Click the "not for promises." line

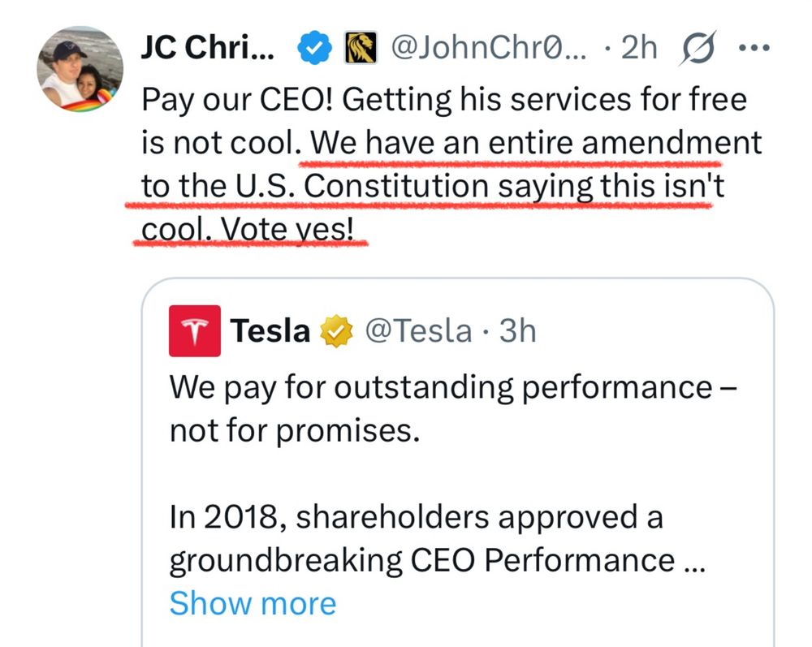tap(294, 429)
